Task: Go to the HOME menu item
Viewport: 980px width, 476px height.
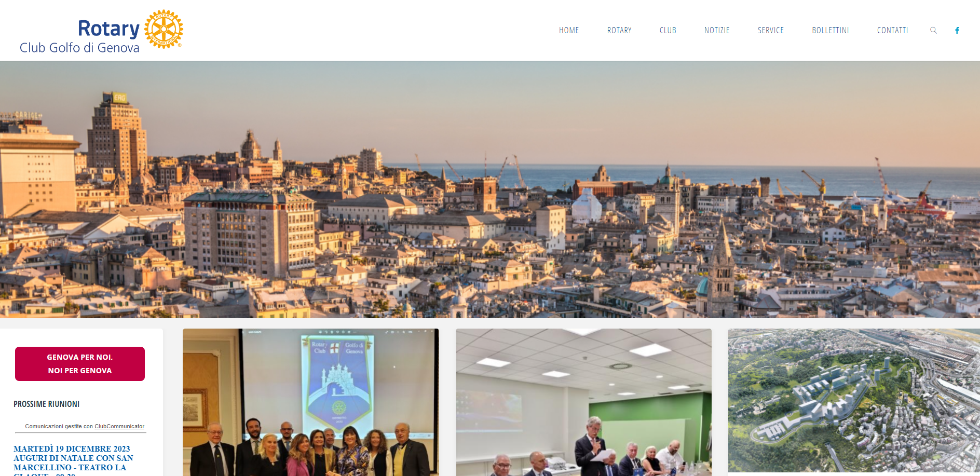Action: tap(569, 30)
